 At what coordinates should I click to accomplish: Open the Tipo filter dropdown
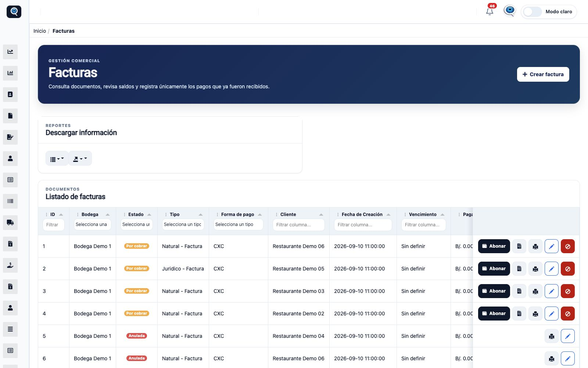[183, 224]
